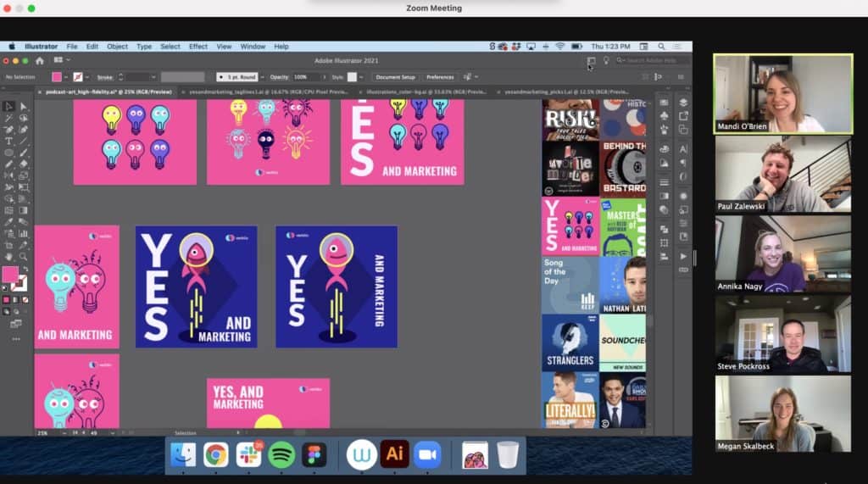This screenshot has width=868, height=484.
Task: Open the Effect menu
Action: [x=198, y=47]
